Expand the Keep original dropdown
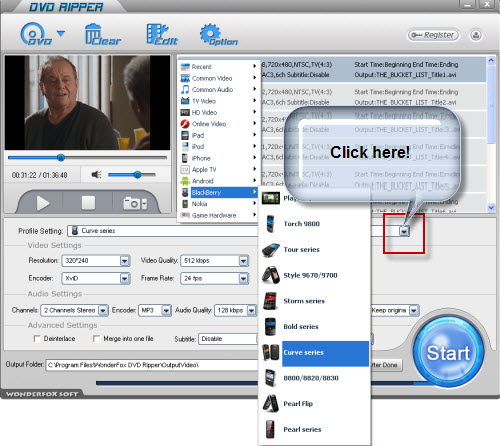This screenshot has height=446, width=500. click(414, 311)
